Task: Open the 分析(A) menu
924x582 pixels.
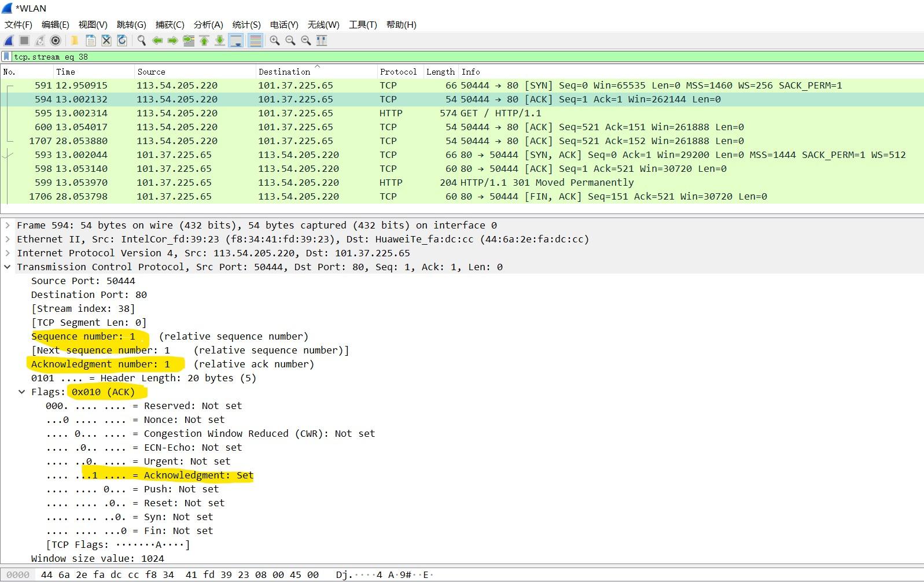Action: [x=208, y=24]
